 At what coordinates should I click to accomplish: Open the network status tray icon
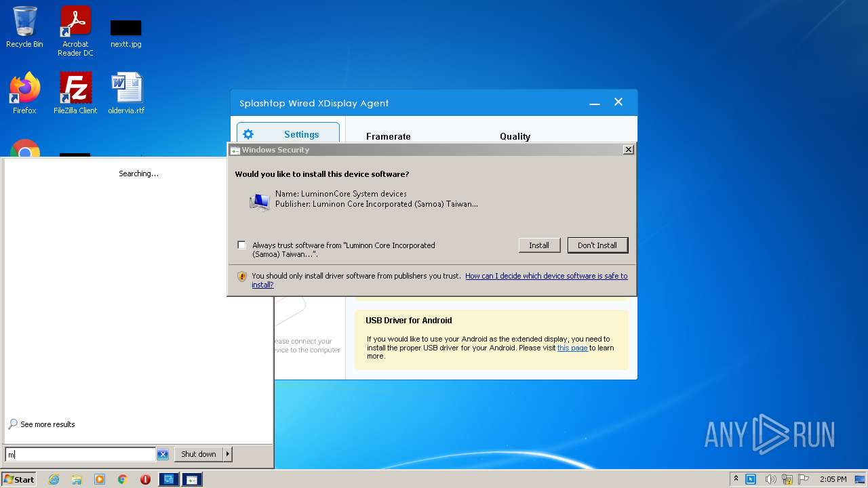[787, 479]
